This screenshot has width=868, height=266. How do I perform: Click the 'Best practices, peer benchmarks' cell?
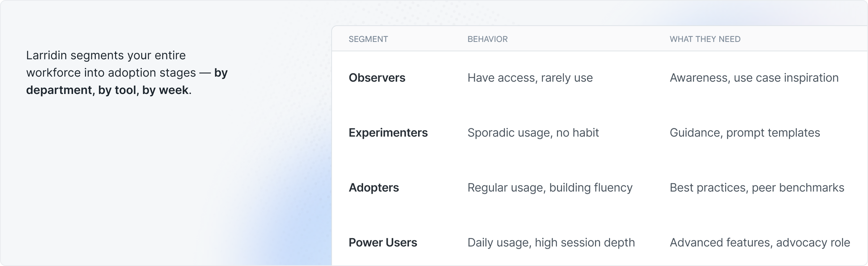coord(757,188)
